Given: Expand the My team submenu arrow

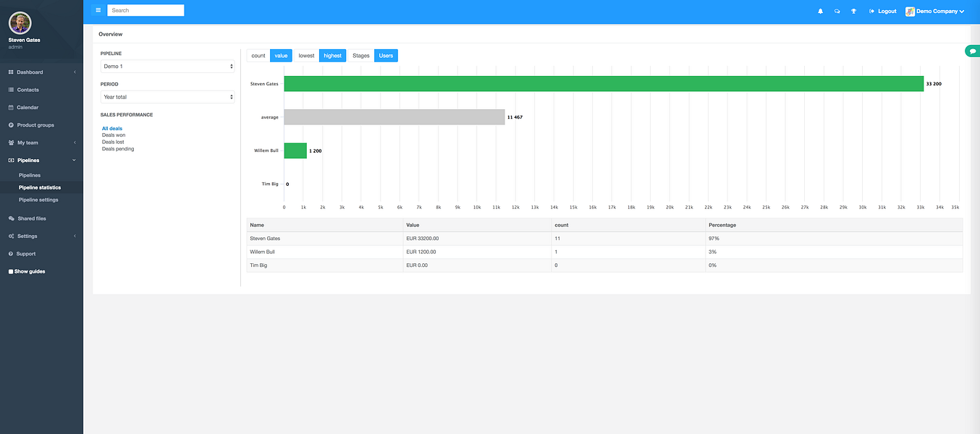Looking at the screenshot, I should click(75, 142).
